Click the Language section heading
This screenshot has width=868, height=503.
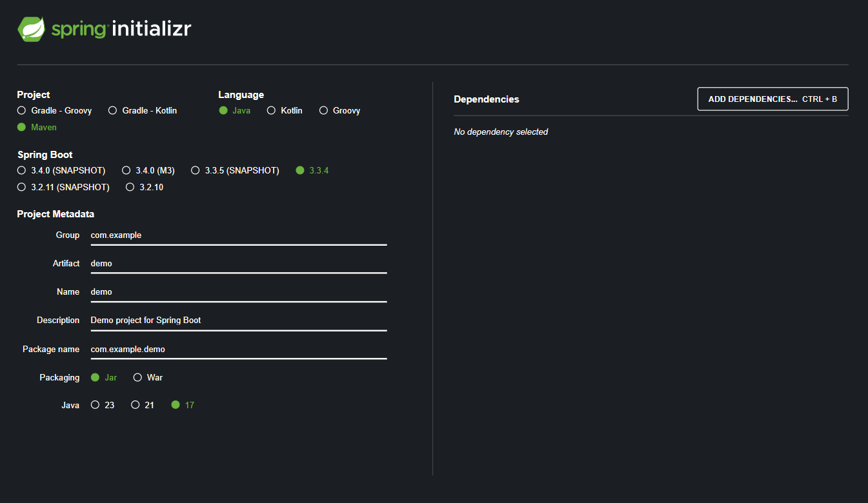[241, 95]
